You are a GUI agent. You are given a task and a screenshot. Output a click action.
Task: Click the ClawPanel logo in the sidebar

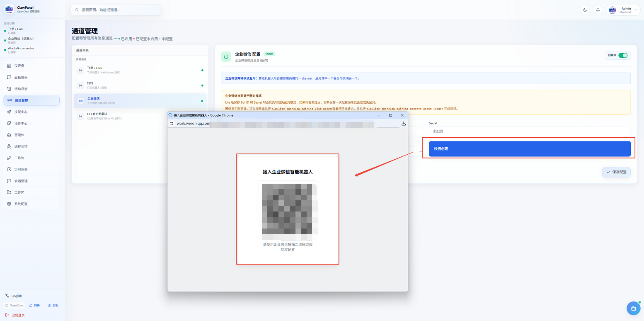(x=9, y=10)
